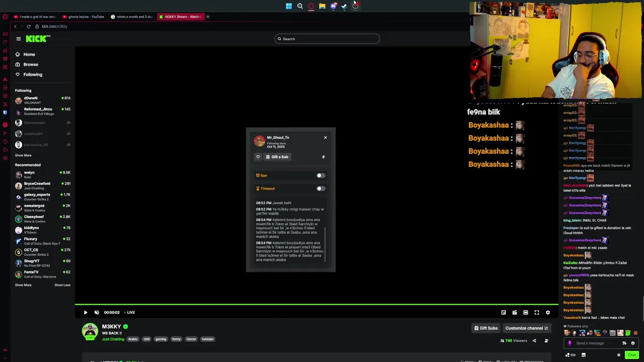Play the stream video
This screenshot has height=362, width=644.
pos(86,312)
